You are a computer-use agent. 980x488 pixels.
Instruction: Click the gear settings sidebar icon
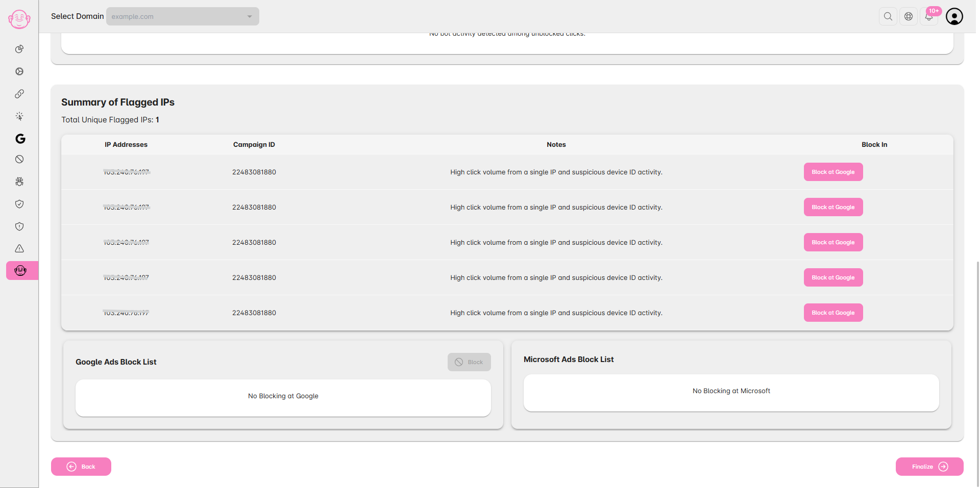click(x=19, y=71)
